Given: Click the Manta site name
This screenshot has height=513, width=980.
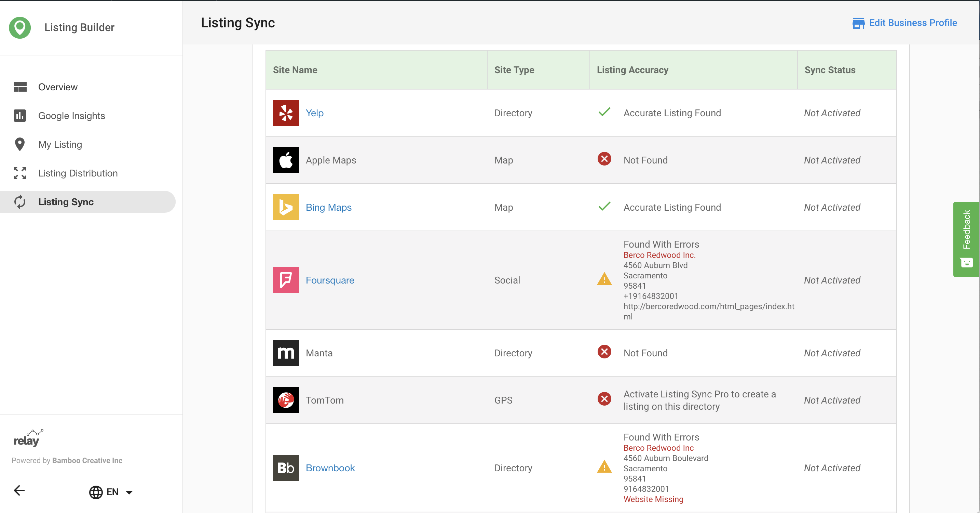Looking at the screenshot, I should pyautogui.click(x=319, y=353).
